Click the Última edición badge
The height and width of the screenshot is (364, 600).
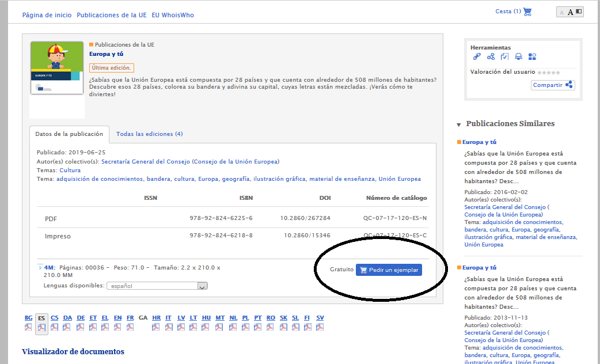click(111, 68)
